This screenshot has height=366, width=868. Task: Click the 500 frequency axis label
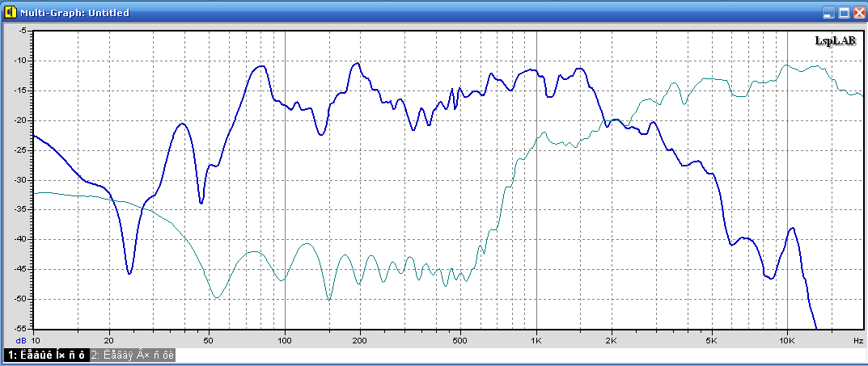460,341
